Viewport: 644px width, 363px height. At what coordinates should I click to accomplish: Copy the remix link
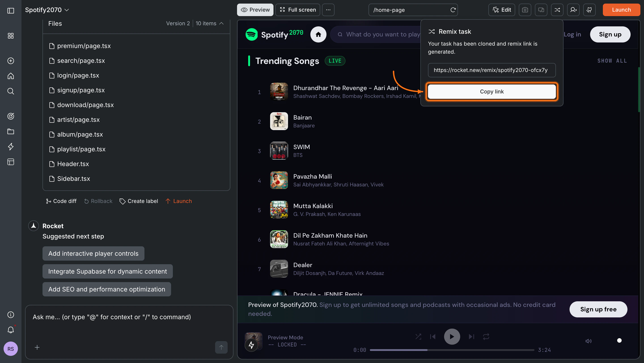pyautogui.click(x=491, y=91)
